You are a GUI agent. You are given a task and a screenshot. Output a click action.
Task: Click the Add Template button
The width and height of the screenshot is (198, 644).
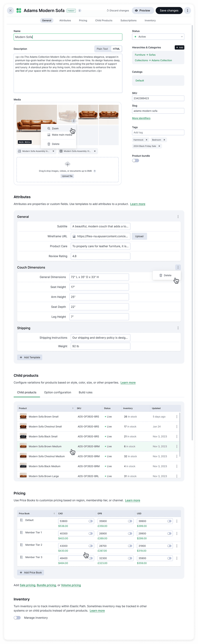coord(30,357)
